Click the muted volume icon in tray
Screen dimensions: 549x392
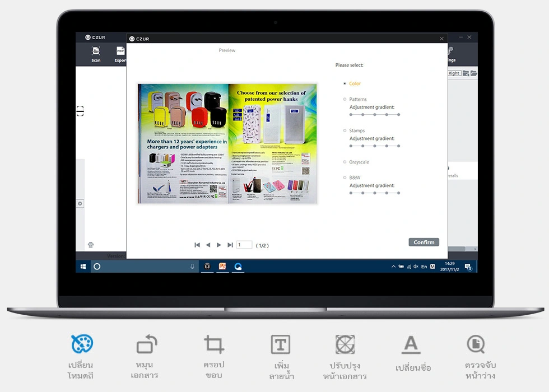[x=416, y=267]
